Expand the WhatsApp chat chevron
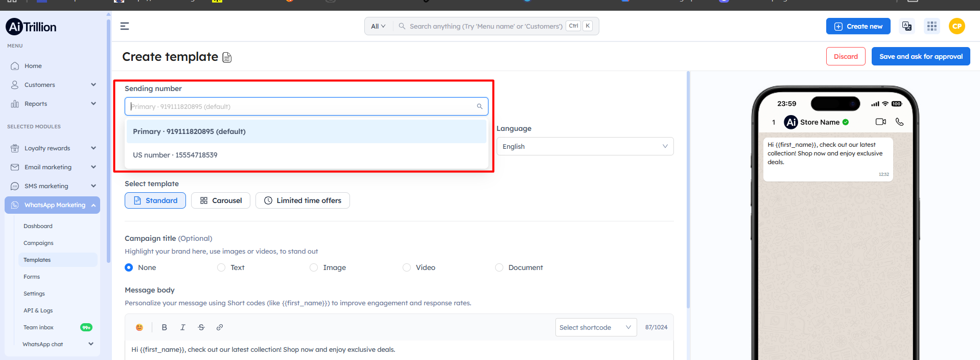The width and height of the screenshot is (980, 360). click(91, 344)
